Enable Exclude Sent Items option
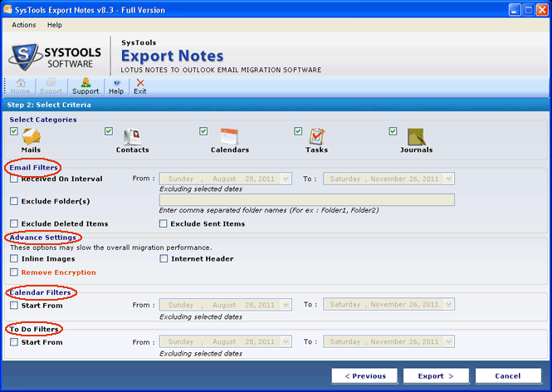Image resolution: width=552 pixels, height=392 pixels. click(163, 223)
